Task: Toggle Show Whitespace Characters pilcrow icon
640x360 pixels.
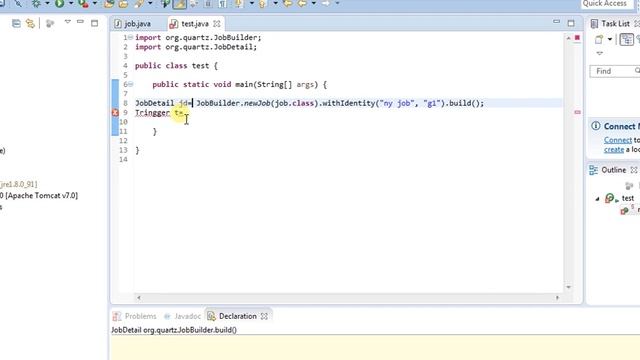Action: (222, 4)
